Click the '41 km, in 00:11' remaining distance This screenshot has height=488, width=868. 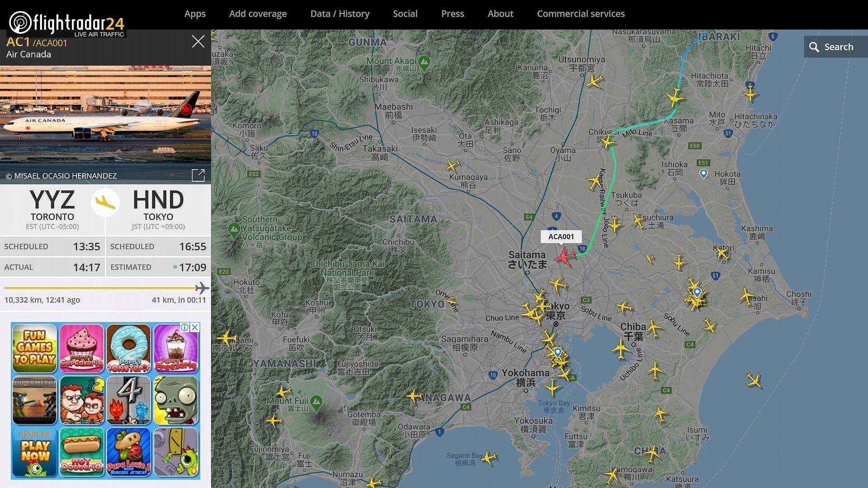179,300
